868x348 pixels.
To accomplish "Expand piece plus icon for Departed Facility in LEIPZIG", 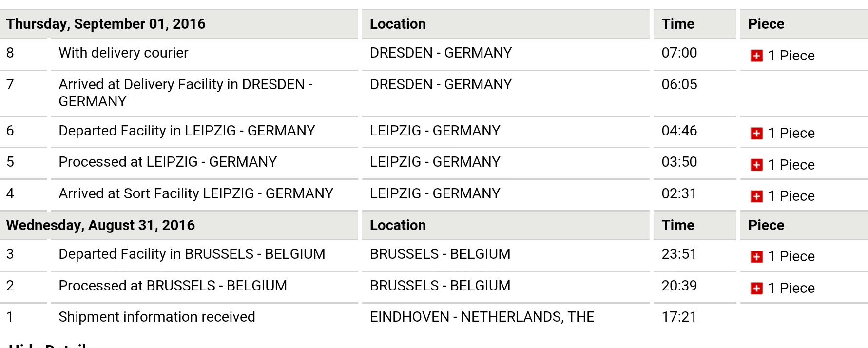I will click(756, 134).
